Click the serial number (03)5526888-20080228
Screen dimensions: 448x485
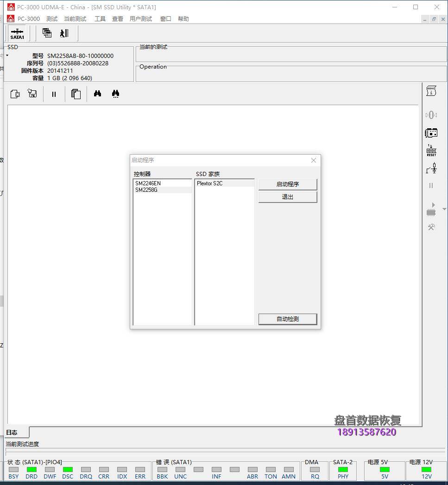coord(78,63)
